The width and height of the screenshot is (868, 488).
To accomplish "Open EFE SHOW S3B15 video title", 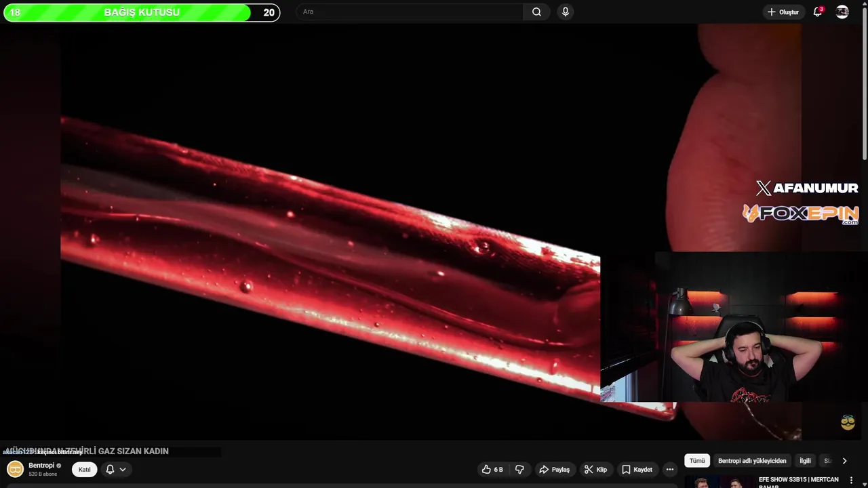I will (x=798, y=482).
